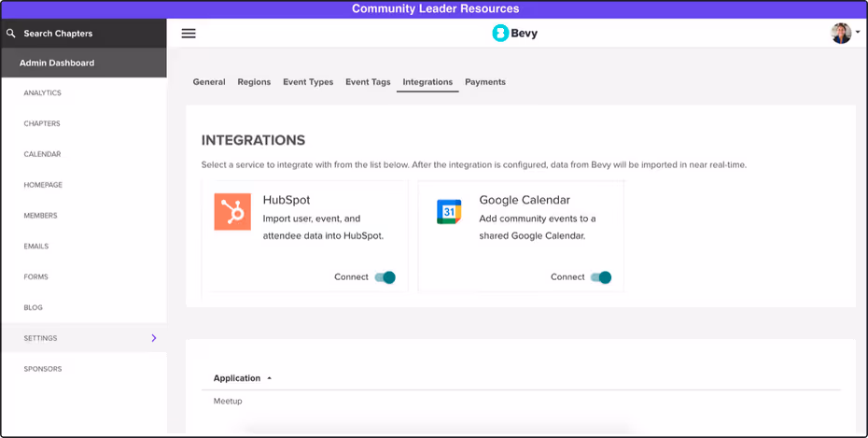Image resolution: width=868 pixels, height=438 pixels.
Task: Click the HubSpot logo icon
Action: 232,211
